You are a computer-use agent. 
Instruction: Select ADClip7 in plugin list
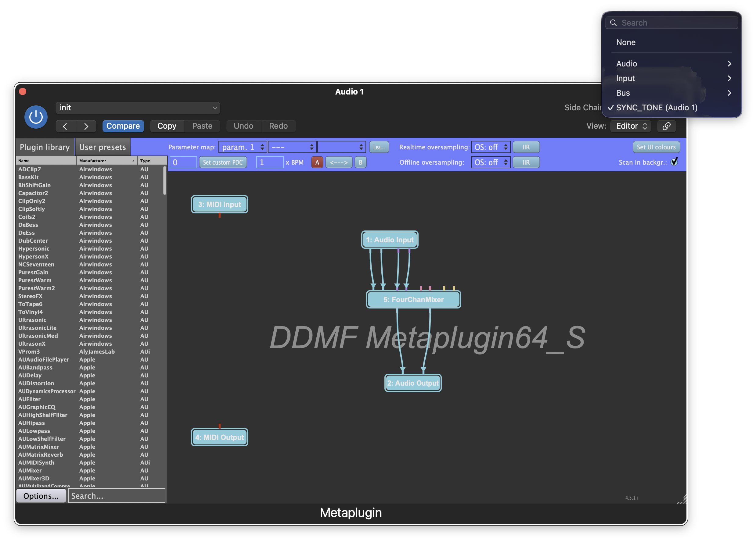(x=89, y=169)
